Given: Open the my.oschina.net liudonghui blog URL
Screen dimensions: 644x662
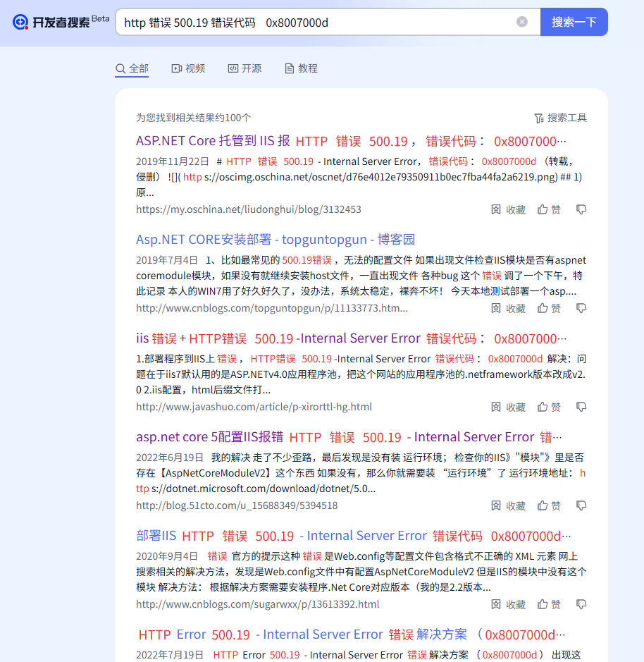Looking at the screenshot, I should [x=249, y=209].
